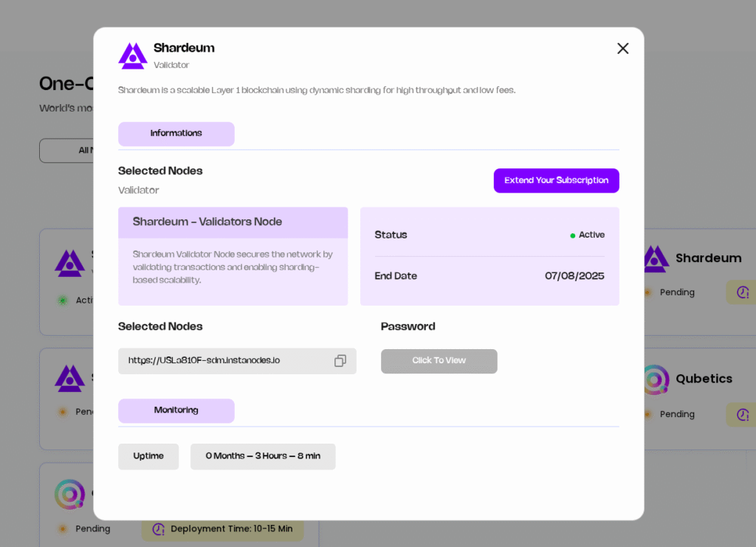Copy the node URL with copy icon

[340, 360]
